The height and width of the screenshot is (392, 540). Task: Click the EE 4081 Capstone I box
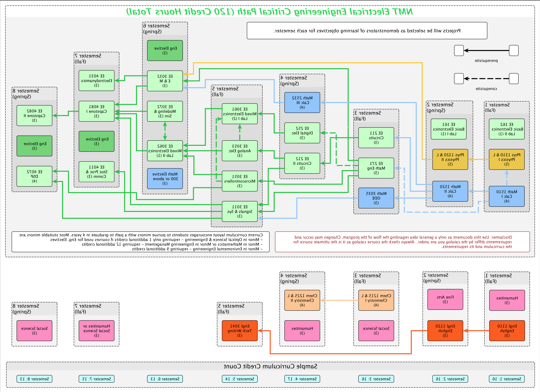[x=96, y=111]
